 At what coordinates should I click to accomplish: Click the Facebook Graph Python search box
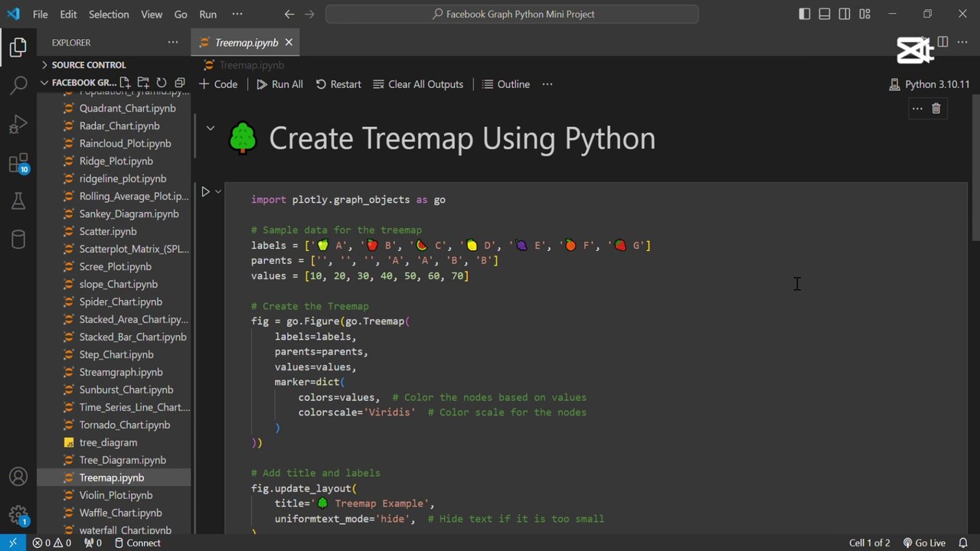click(512, 14)
